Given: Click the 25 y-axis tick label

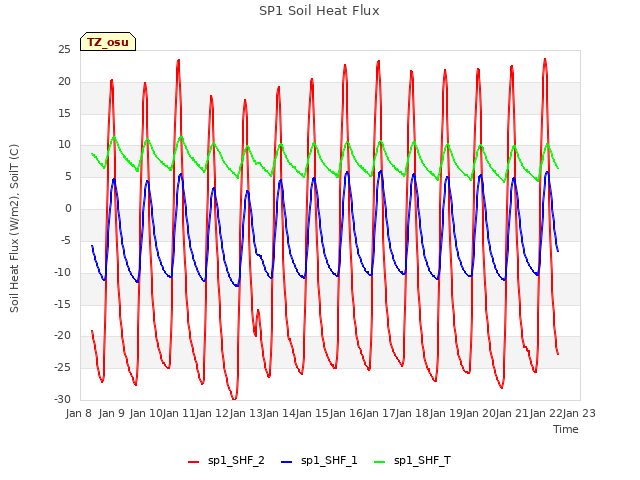Looking at the screenshot, I should [x=64, y=50].
